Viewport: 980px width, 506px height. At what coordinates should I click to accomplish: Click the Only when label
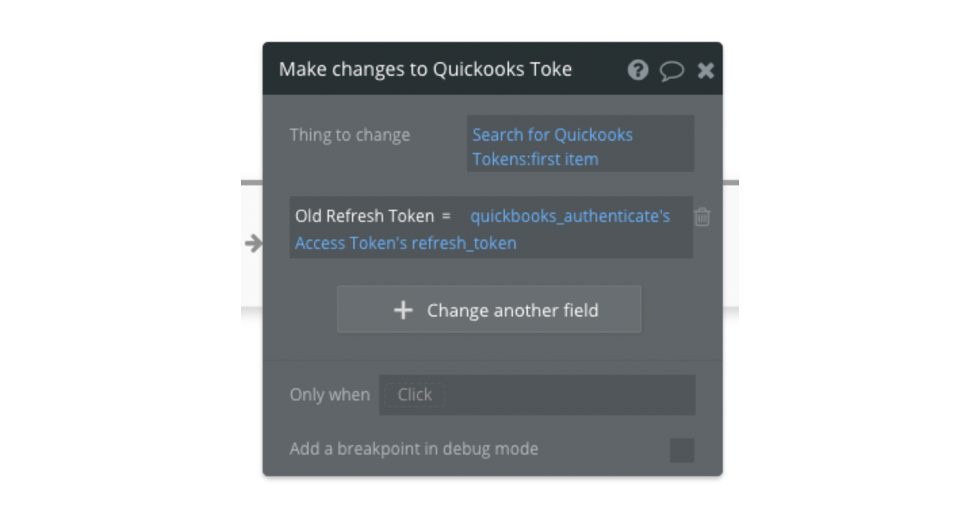pos(330,395)
